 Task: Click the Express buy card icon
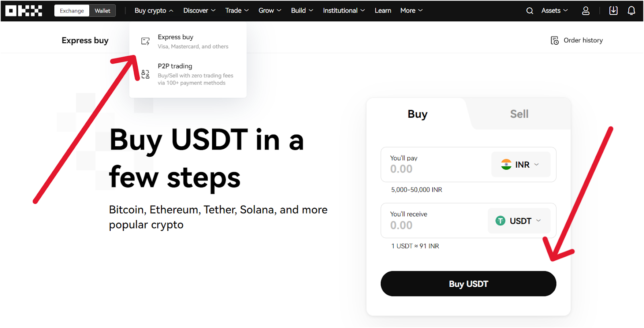pyautogui.click(x=145, y=41)
